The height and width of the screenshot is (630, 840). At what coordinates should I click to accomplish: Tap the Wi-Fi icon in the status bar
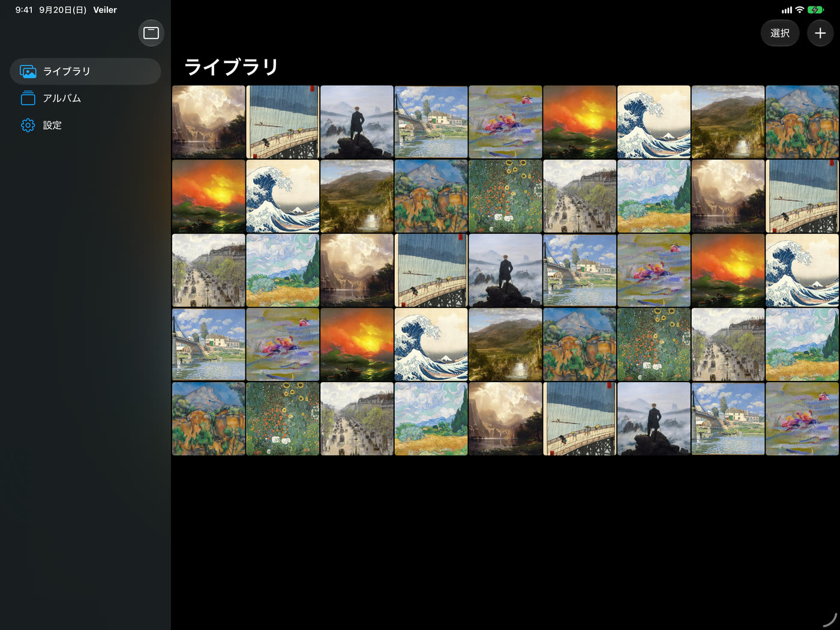[799, 10]
